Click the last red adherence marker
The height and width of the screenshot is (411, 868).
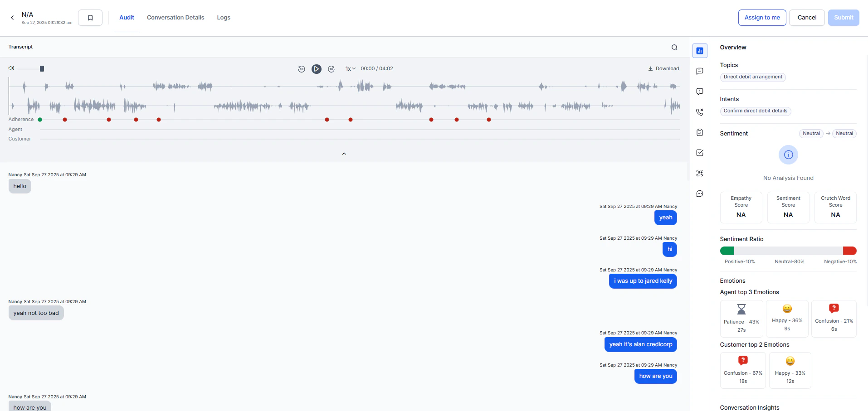point(489,120)
